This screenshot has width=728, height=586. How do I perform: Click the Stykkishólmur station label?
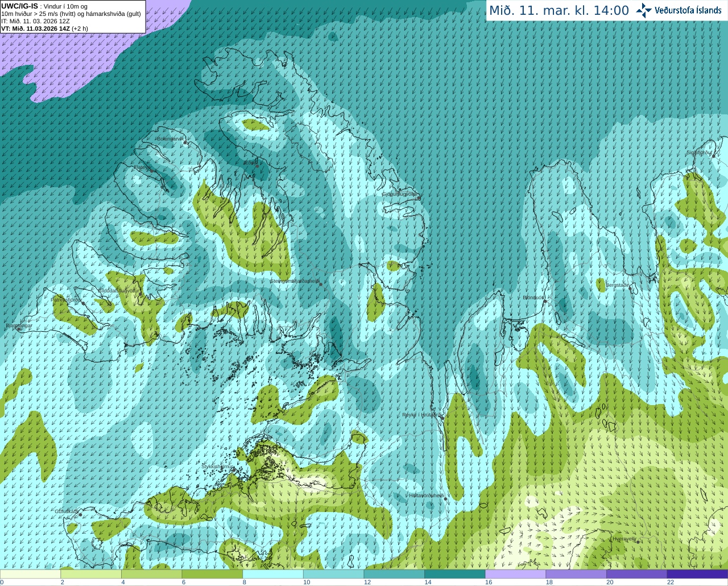click(x=217, y=466)
